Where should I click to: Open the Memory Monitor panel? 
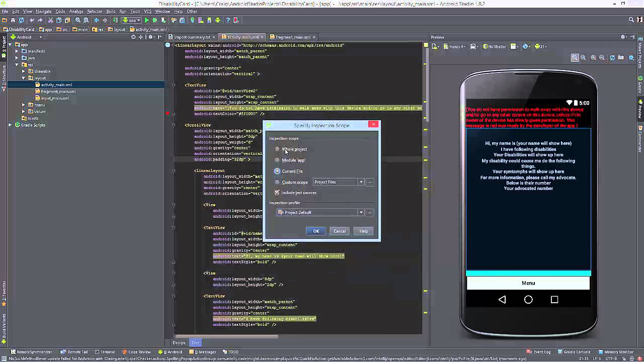[x=616, y=352]
